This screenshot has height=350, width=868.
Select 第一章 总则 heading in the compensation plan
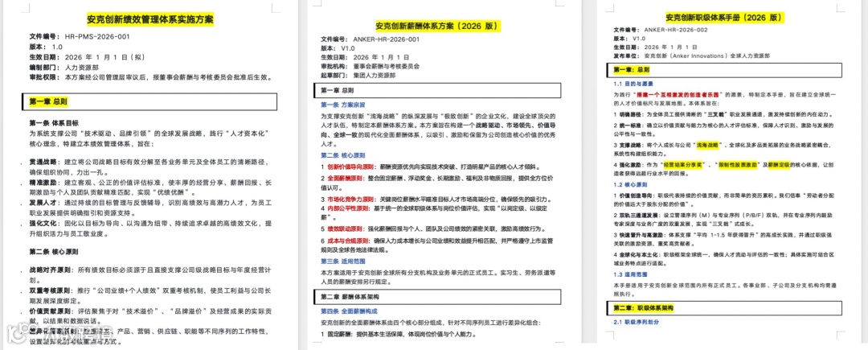point(338,90)
